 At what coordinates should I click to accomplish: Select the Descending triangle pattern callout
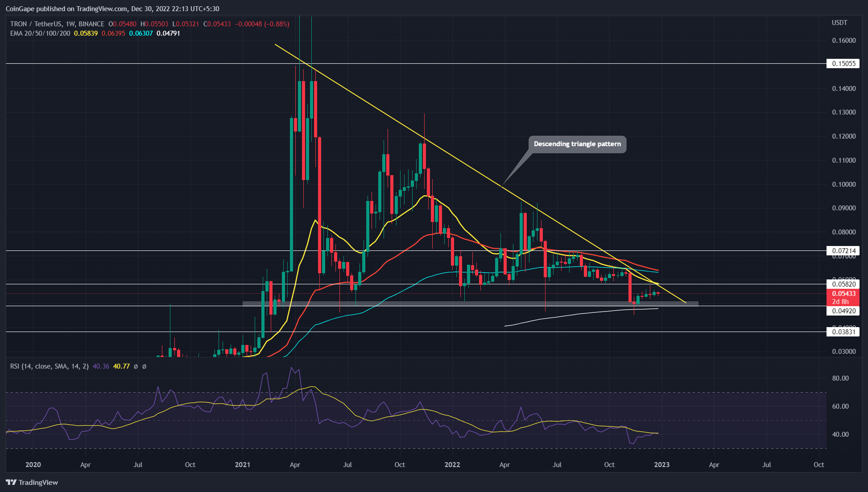[x=577, y=144]
